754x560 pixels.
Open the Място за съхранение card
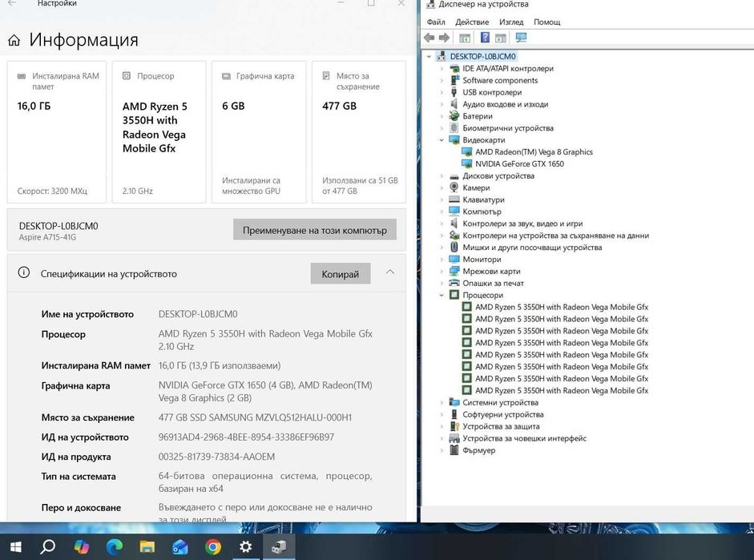359,132
